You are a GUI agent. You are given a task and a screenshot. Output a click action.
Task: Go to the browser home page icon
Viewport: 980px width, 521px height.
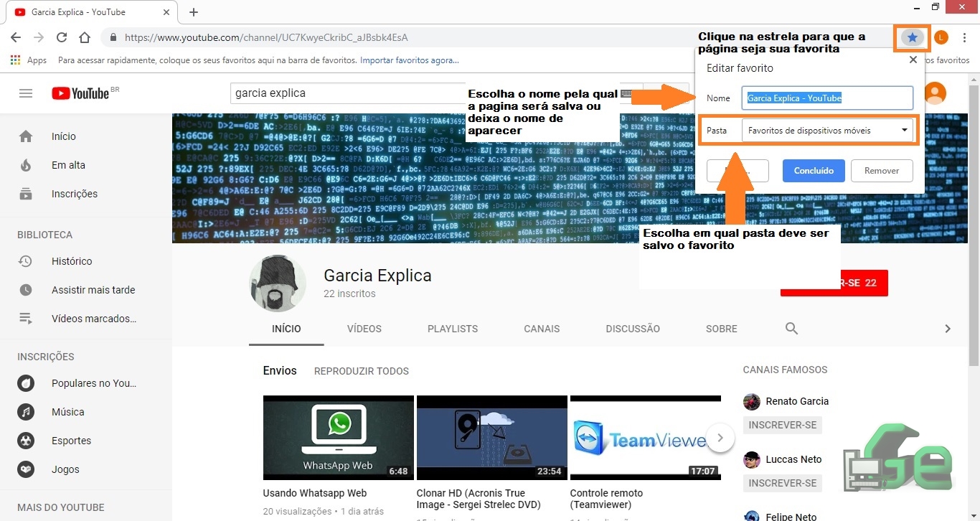[x=85, y=37]
